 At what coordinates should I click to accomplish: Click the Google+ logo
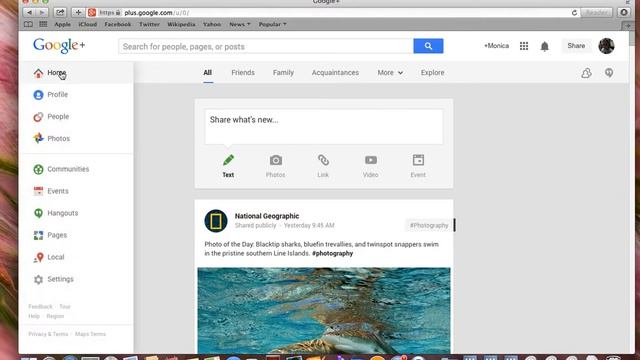(x=59, y=46)
